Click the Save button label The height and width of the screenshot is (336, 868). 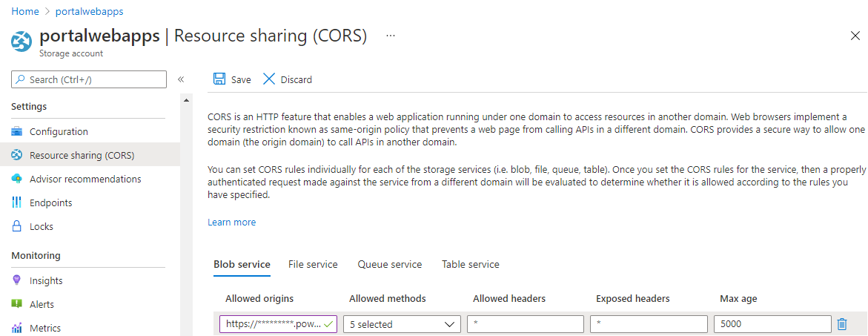tap(241, 79)
